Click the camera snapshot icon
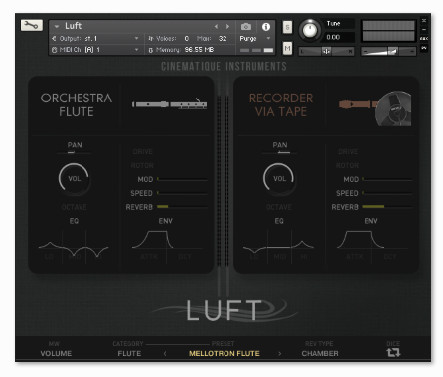 pyautogui.click(x=246, y=26)
